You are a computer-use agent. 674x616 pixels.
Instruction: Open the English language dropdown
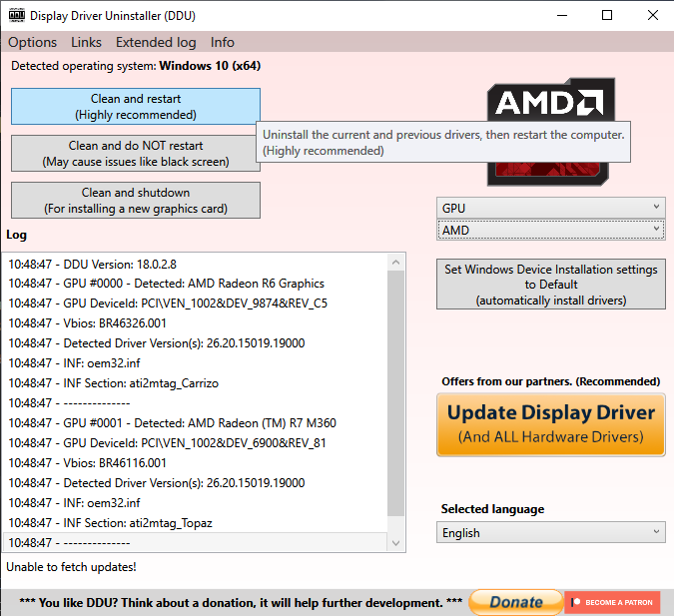550,532
